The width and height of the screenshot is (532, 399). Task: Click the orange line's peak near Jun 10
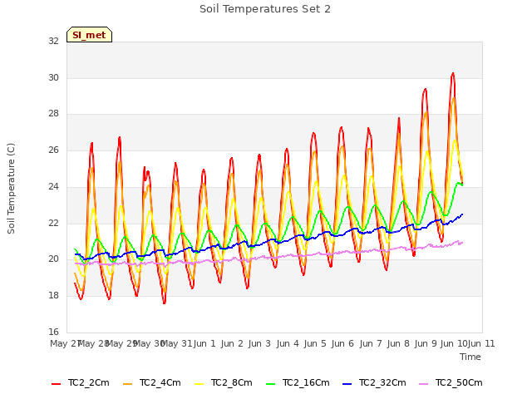(454, 98)
